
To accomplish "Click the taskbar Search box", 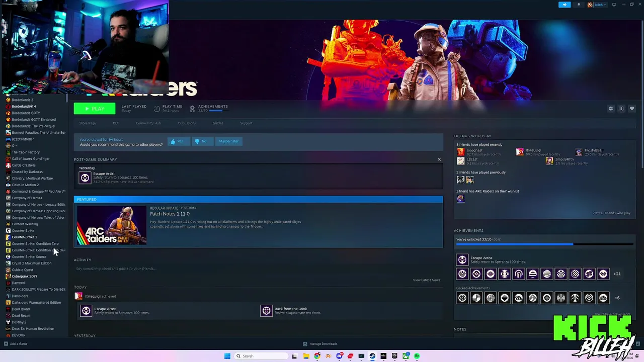I will (x=261, y=356).
